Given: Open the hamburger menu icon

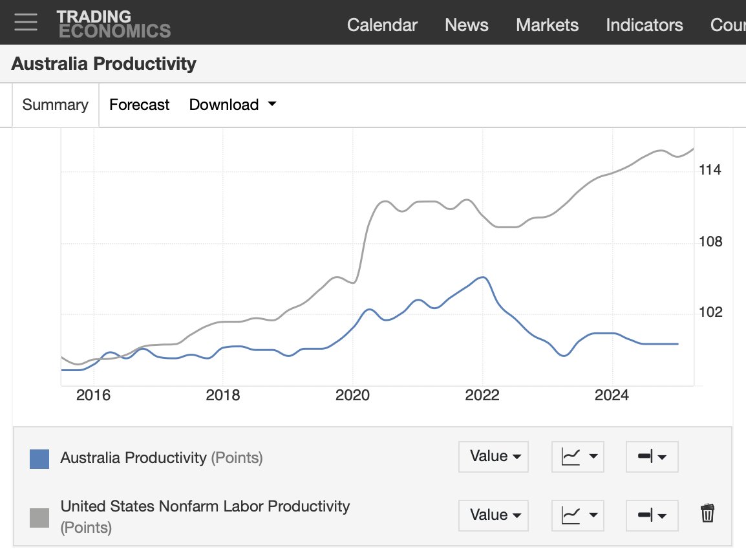Looking at the screenshot, I should [x=26, y=22].
